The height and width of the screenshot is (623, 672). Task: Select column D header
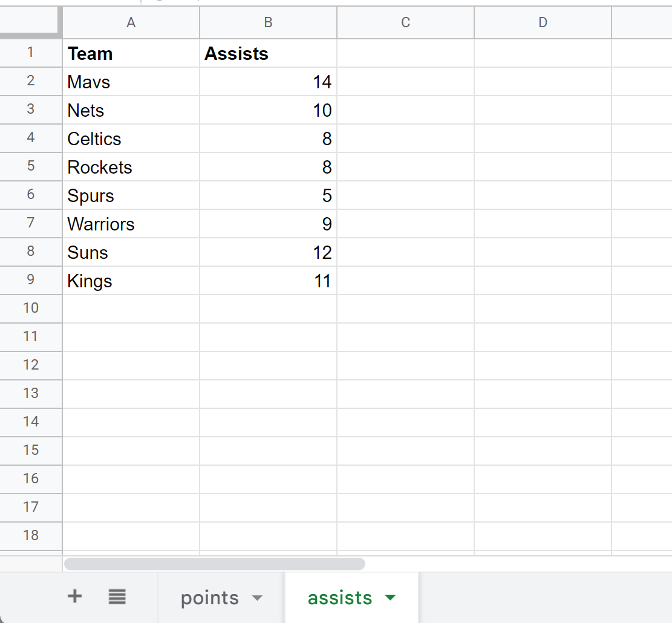(543, 22)
